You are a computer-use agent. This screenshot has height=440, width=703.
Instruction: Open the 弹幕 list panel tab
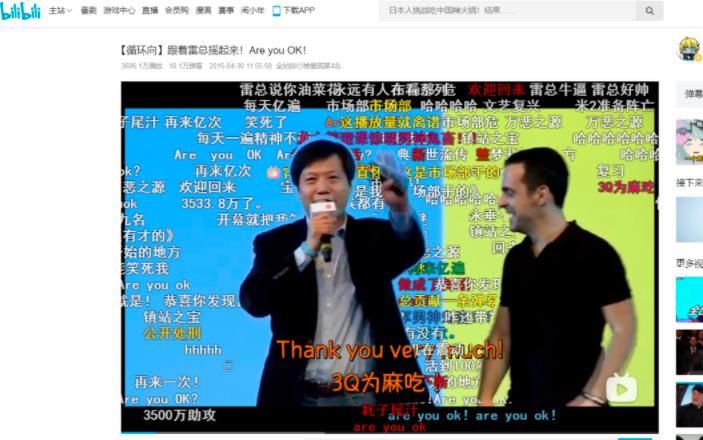pyautogui.click(x=692, y=94)
